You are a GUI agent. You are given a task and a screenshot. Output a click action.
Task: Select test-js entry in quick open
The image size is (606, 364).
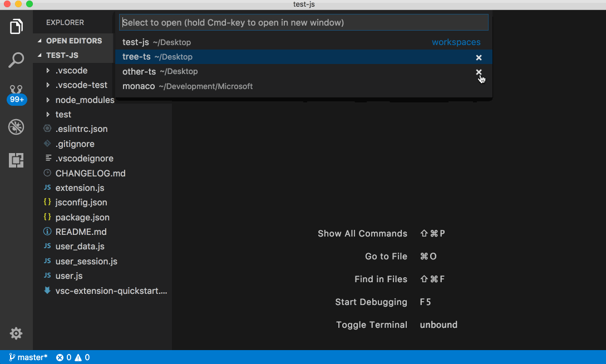(136, 42)
